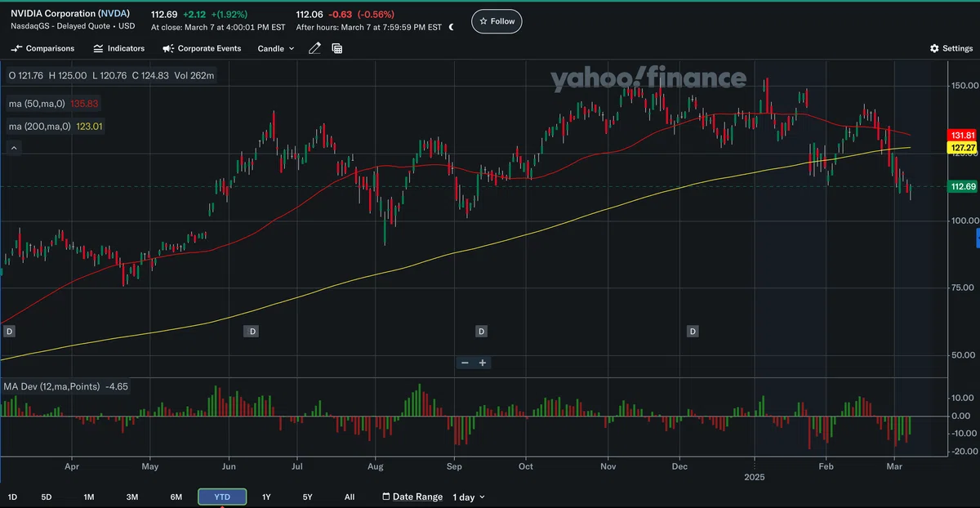Open chart Settings
Viewport: 980px width, 508px height.
[x=951, y=48]
